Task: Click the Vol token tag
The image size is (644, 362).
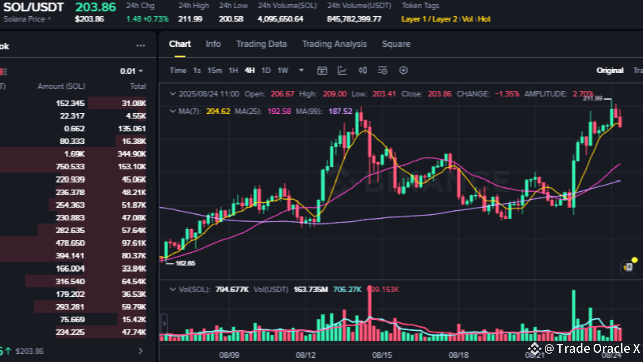Action: [x=468, y=19]
